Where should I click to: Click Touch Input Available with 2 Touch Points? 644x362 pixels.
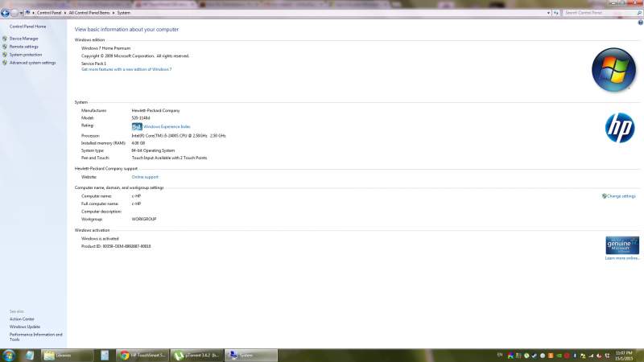pyautogui.click(x=169, y=158)
